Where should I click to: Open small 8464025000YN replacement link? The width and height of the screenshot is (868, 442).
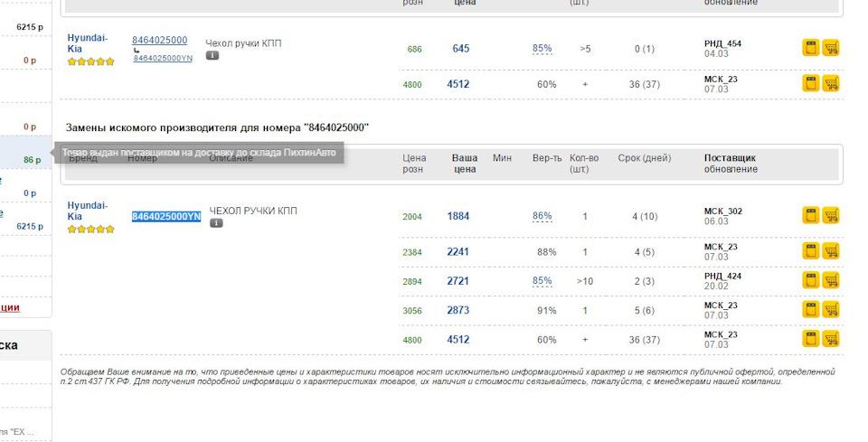(163, 58)
